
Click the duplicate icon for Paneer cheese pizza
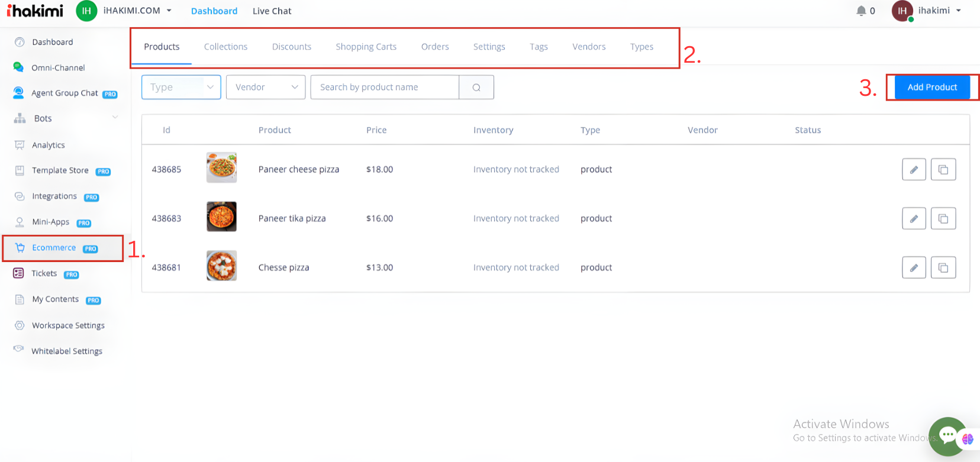coord(943,170)
